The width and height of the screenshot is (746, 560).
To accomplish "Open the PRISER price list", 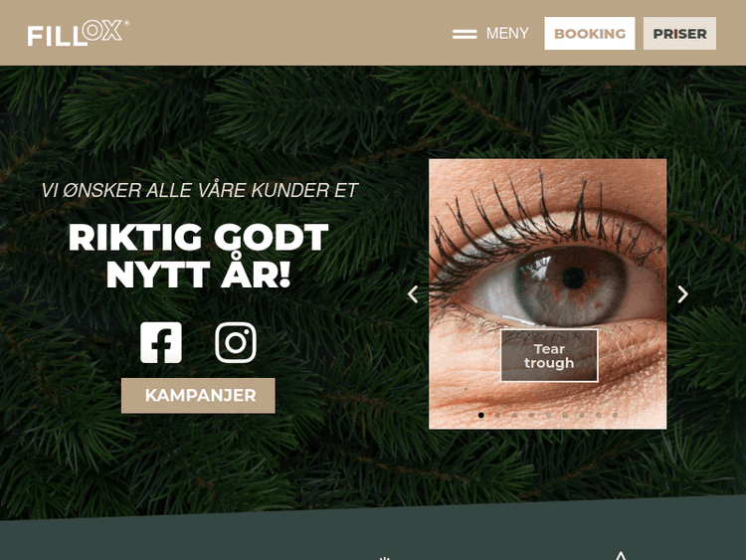I will pyautogui.click(x=679, y=33).
